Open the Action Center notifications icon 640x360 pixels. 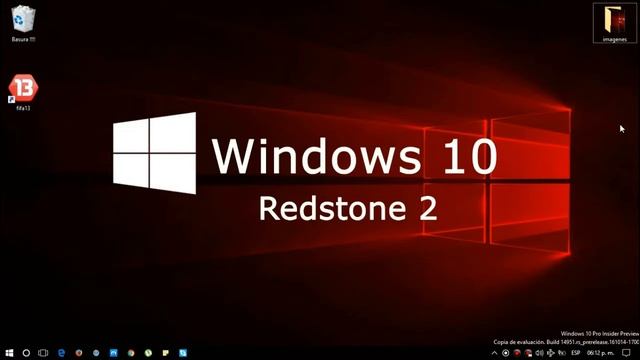[626, 353]
